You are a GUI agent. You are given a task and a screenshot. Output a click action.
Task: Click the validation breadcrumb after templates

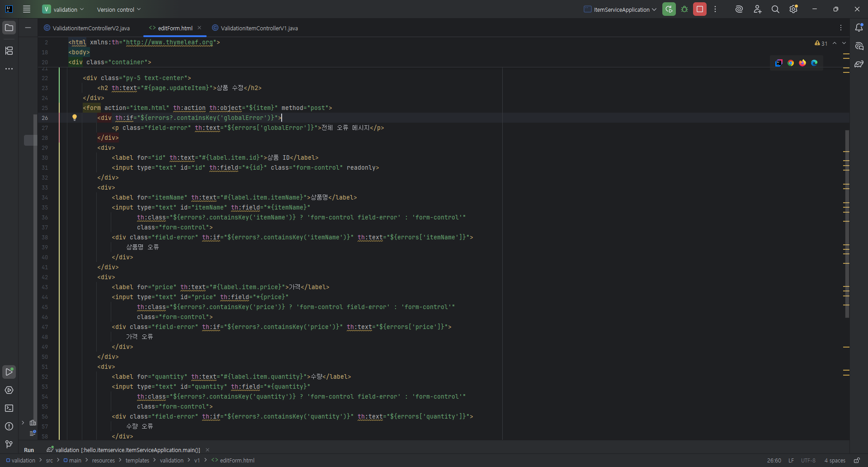point(172,460)
